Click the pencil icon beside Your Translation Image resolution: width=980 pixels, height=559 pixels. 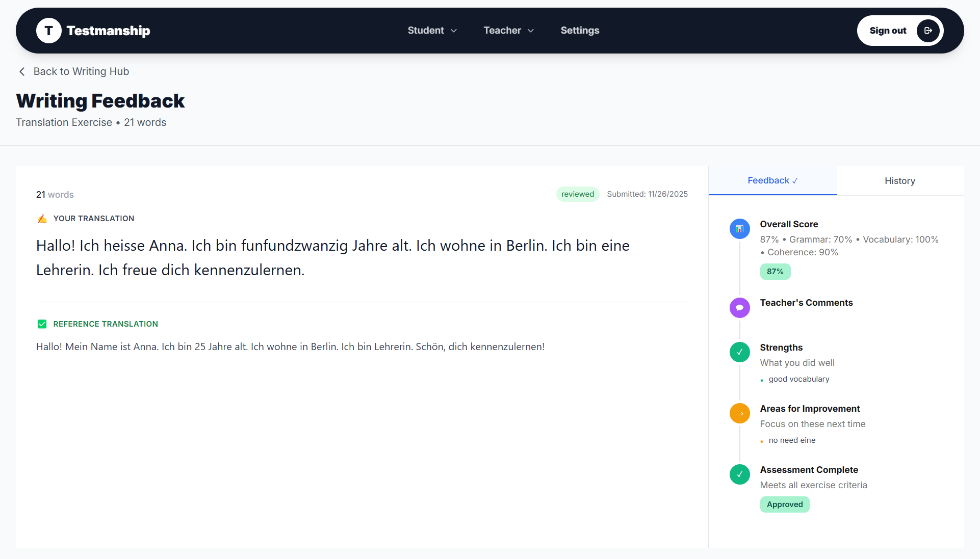click(x=42, y=219)
